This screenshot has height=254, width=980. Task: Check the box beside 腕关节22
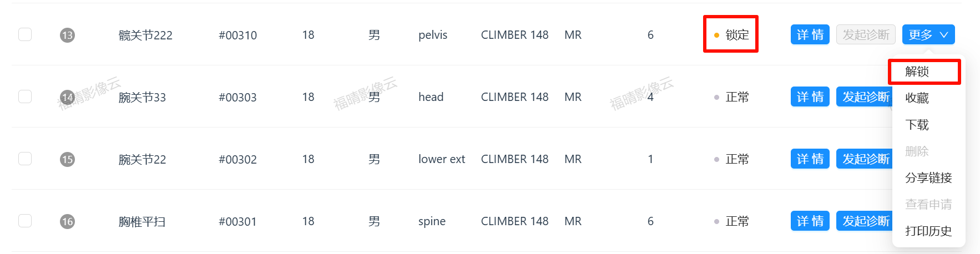tap(25, 159)
